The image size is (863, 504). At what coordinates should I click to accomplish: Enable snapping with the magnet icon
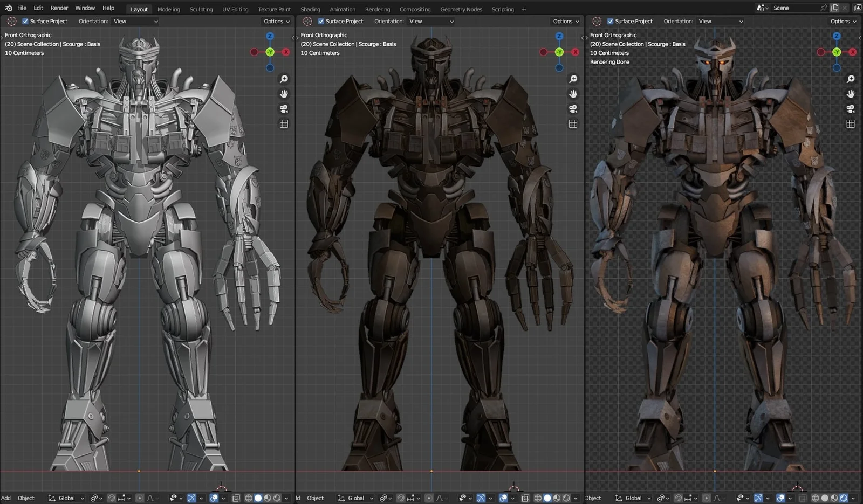pos(111,498)
